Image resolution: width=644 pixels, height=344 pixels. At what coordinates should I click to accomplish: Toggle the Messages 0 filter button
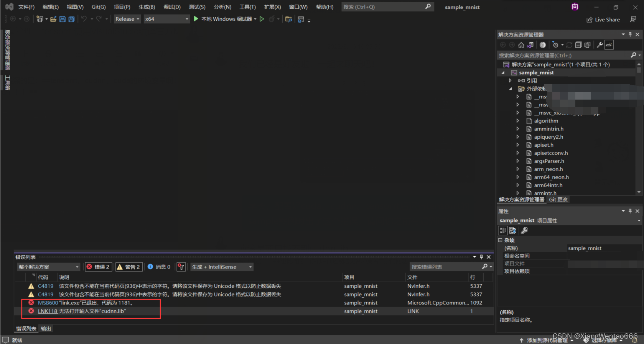click(159, 267)
